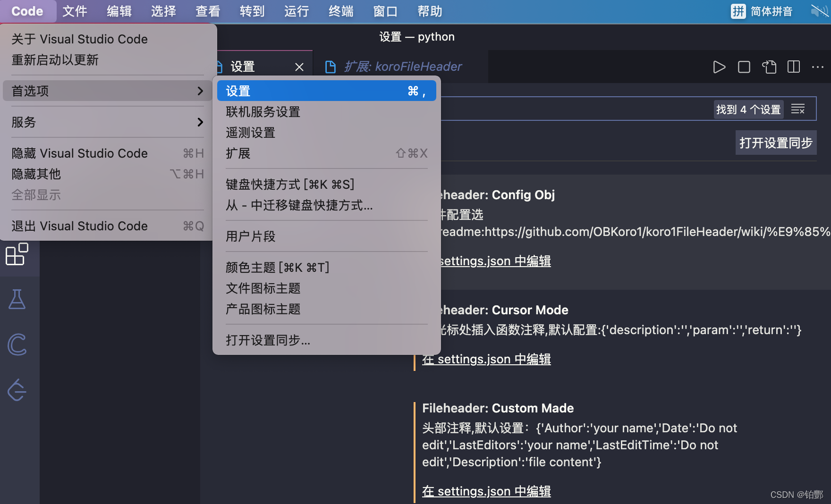831x504 pixels.
Task: Open the 帮助 menu
Action: click(x=430, y=11)
